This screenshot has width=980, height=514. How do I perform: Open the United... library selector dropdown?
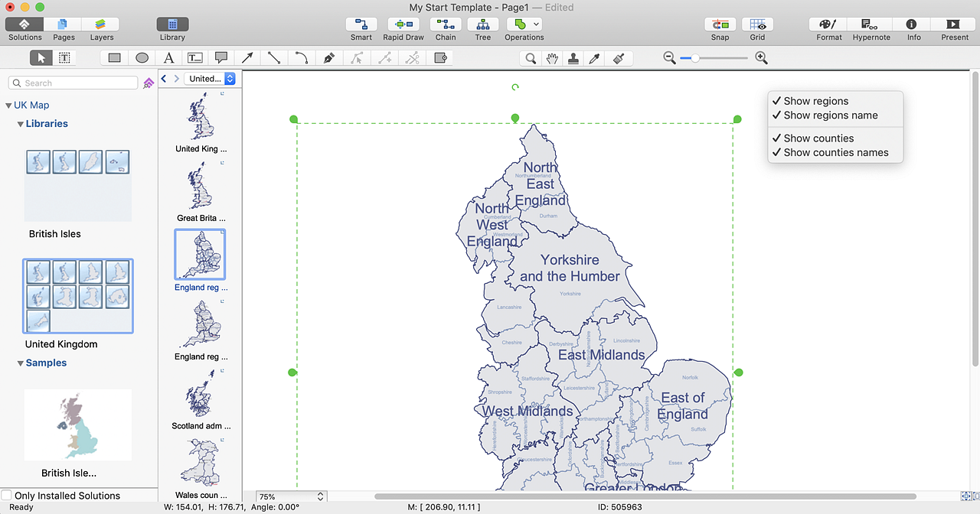210,78
